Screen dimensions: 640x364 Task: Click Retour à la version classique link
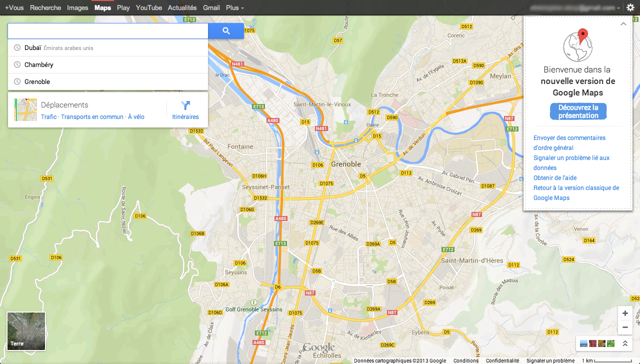pyautogui.click(x=576, y=193)
